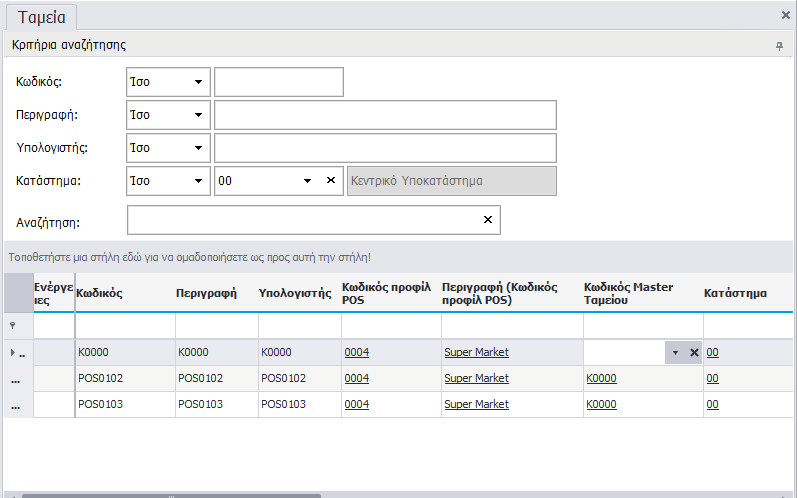Open the Super Market link for POS0102

pyautogui.click(x=476, y=378)
